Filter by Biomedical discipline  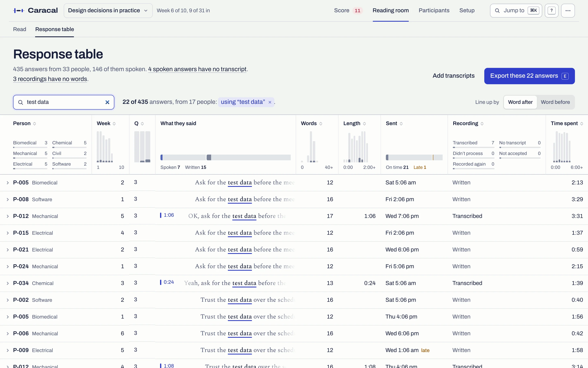30,144
